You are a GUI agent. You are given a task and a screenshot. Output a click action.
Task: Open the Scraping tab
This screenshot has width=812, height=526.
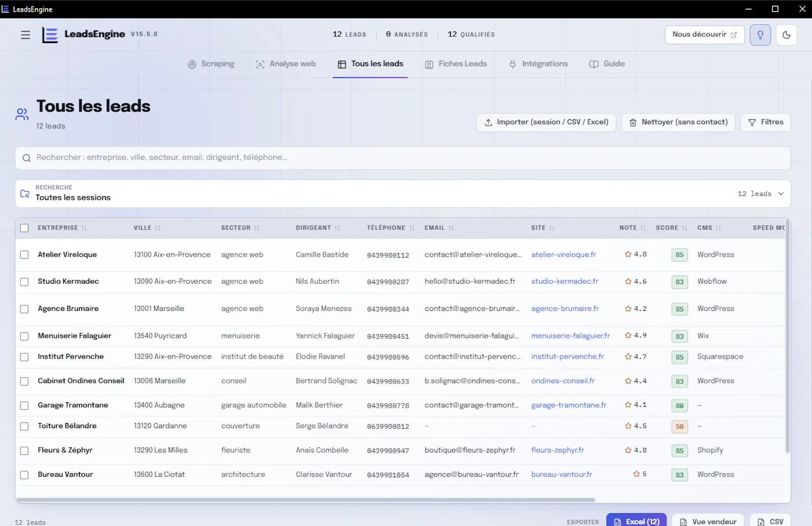[211, 64]
